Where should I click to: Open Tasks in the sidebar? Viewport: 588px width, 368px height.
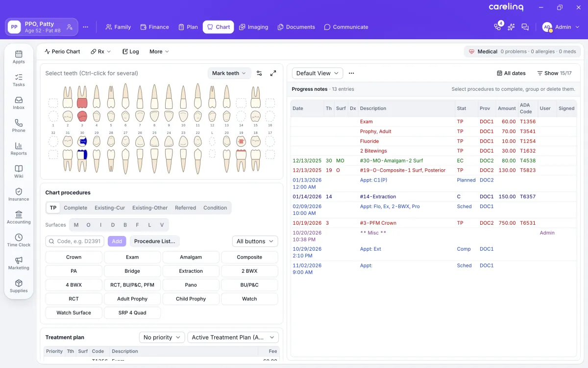19,80
